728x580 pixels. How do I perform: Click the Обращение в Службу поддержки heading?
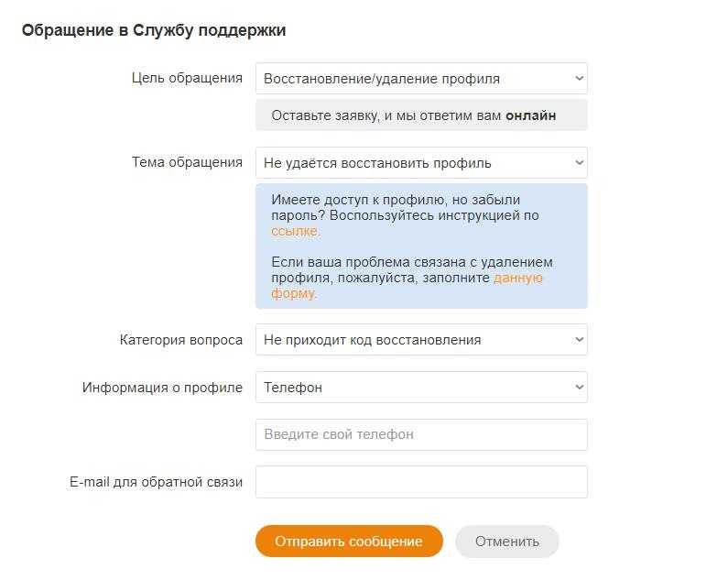pyautogui.click(x=154, y=30)
